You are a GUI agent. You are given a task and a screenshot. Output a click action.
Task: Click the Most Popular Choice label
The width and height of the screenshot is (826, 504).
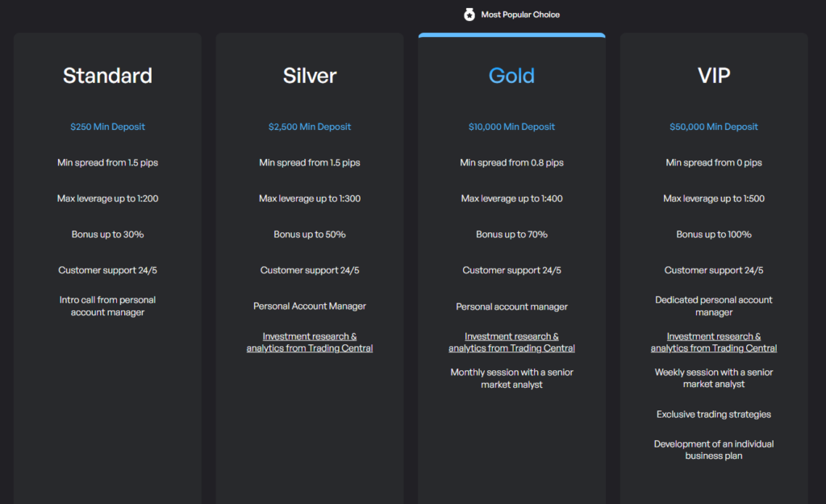(520, 15)
